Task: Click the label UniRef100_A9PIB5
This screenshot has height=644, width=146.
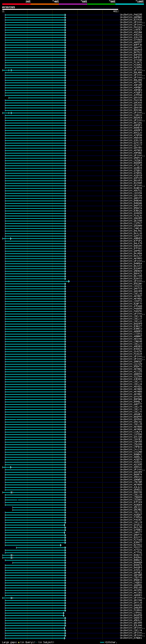Action: (x=131, y=85)
